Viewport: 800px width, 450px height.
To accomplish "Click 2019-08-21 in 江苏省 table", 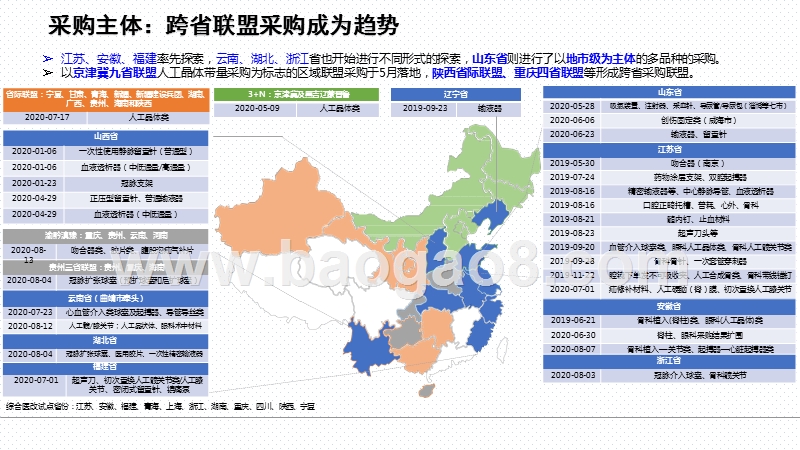I will click(x=572, y=219).
